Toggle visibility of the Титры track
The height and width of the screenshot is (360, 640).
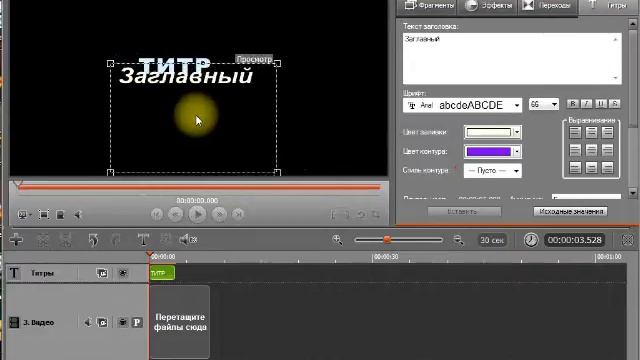coord(102,273)
